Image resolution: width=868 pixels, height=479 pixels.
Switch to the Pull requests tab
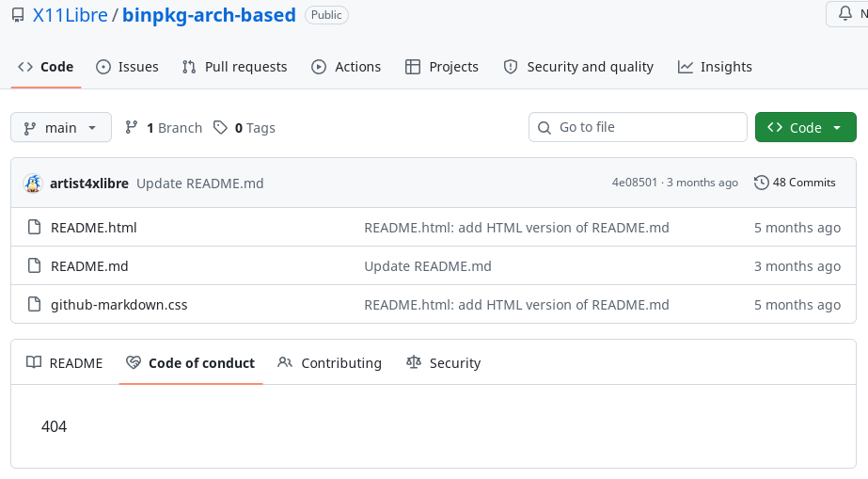(x=234, y=67)
